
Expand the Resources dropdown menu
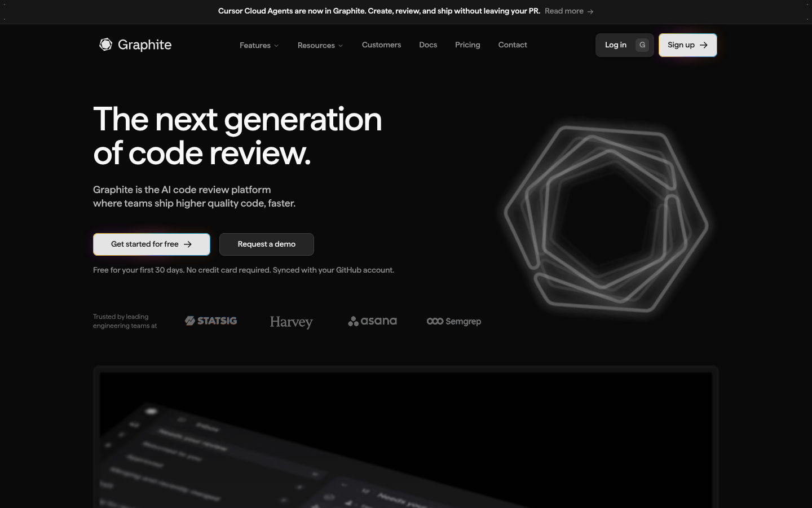[x=320, y=45]
